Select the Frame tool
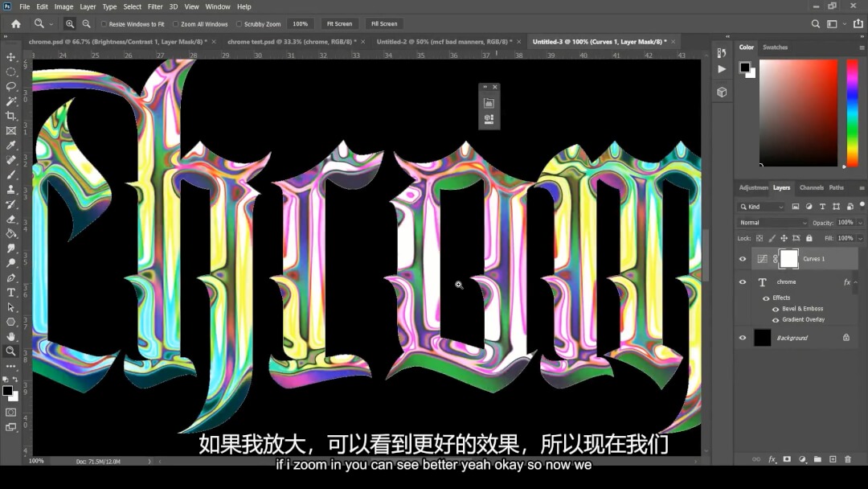Image resolution: width=868 pixels, height=489 pixels. [11, 131]
